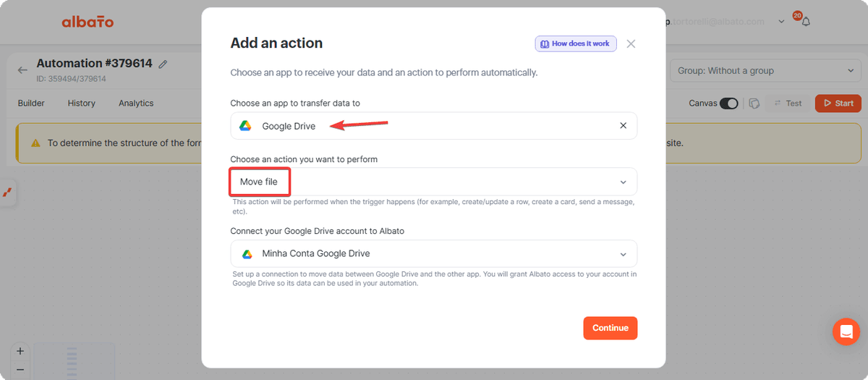
Task: Edit automation name with pencil icon
Action: (163, 64)
